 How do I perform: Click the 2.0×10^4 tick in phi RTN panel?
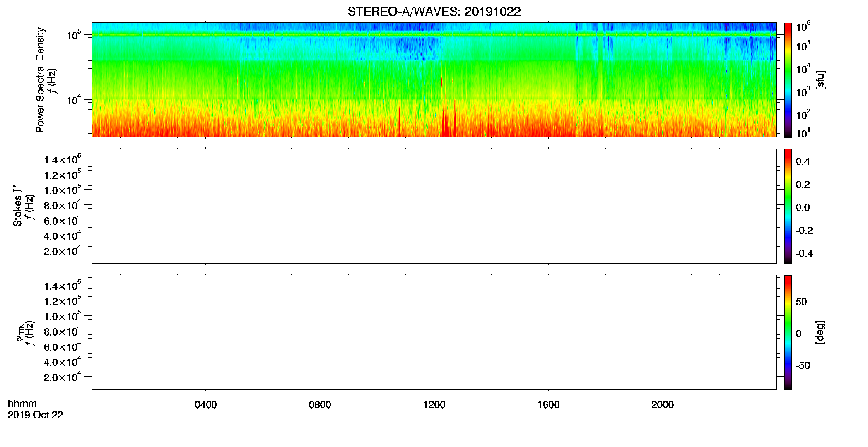click(x=63, y=377)
